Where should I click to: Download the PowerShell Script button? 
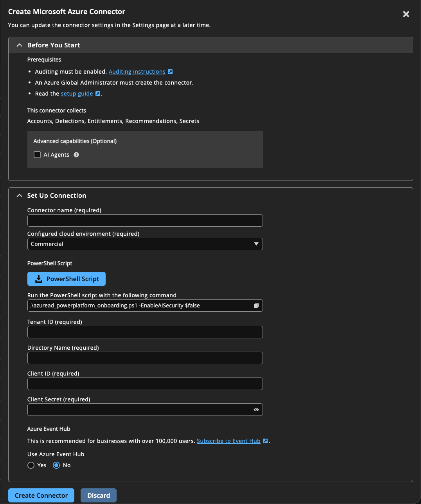[67, 279]
